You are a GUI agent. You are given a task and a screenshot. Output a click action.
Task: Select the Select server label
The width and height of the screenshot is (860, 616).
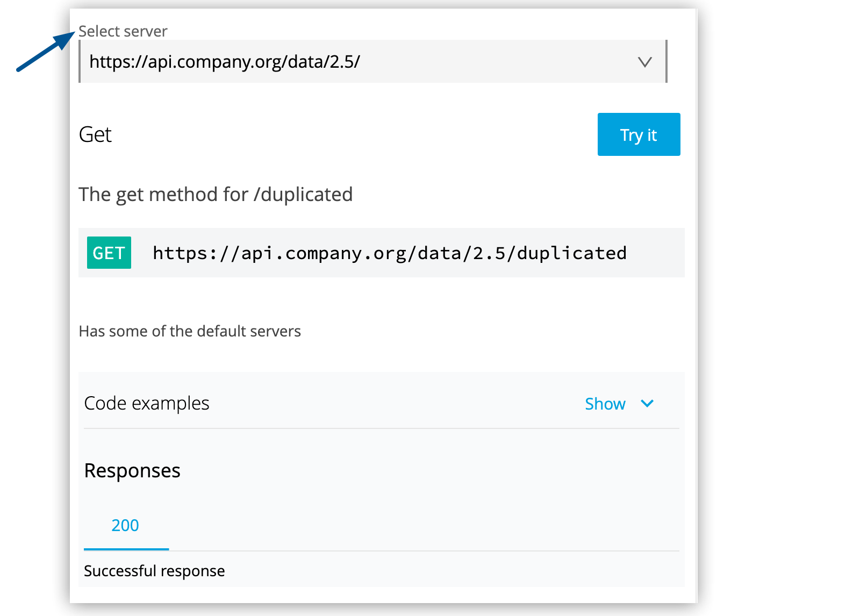click(x=123, y=31)
